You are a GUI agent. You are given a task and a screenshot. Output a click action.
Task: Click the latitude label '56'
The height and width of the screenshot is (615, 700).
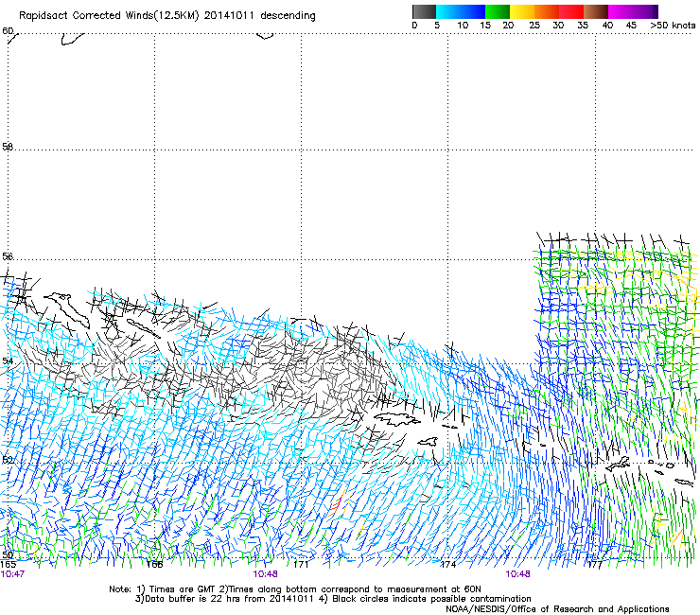tap(8, 256)
